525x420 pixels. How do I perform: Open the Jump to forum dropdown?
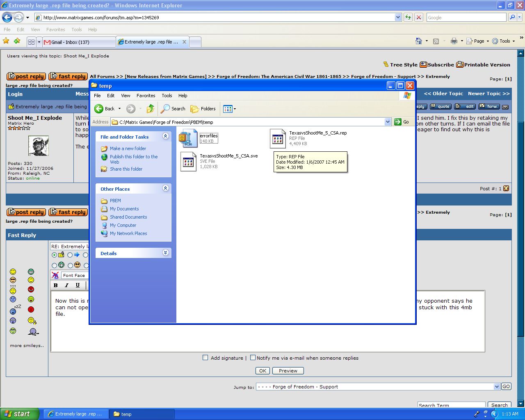click(497, 386)
